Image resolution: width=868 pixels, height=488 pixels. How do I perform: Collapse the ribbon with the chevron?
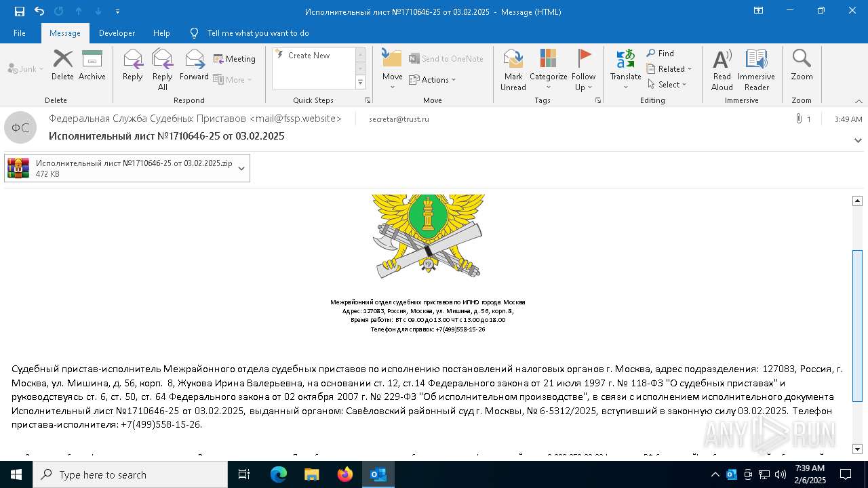[x=859, y=100]
